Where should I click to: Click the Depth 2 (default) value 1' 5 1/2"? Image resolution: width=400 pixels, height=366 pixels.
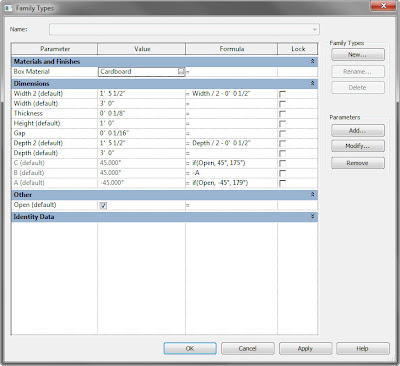112,143
